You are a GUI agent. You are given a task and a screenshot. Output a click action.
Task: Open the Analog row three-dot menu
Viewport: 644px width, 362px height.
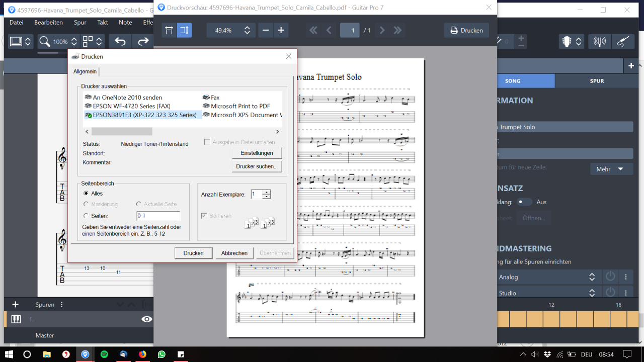626,277
